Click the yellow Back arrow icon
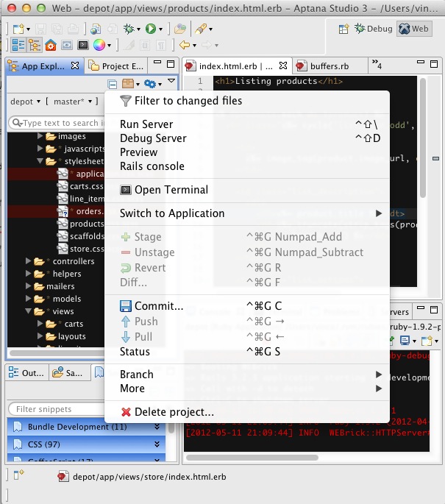The height and width of the screenshot is (504, 445). [185, 45]
